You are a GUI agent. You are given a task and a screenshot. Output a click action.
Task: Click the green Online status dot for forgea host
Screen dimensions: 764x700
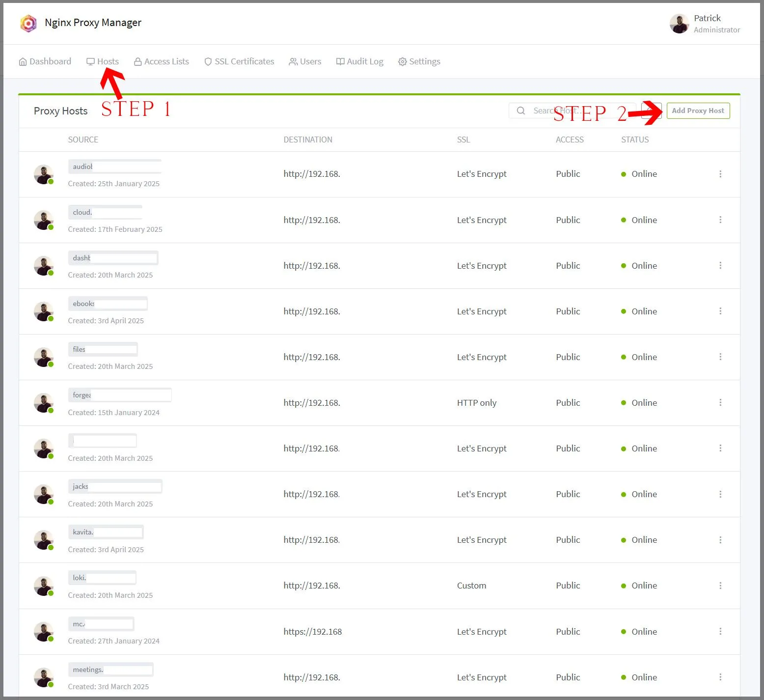(x=623, y=402)
